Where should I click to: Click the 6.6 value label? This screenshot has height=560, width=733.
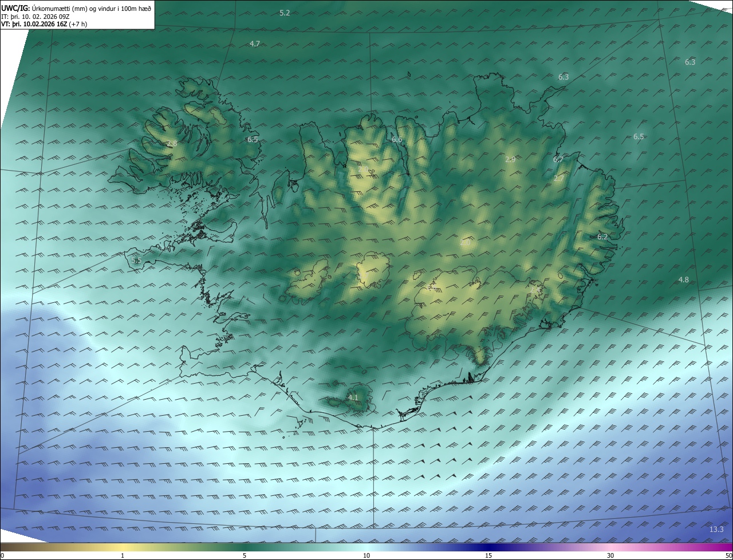[397, 140]
